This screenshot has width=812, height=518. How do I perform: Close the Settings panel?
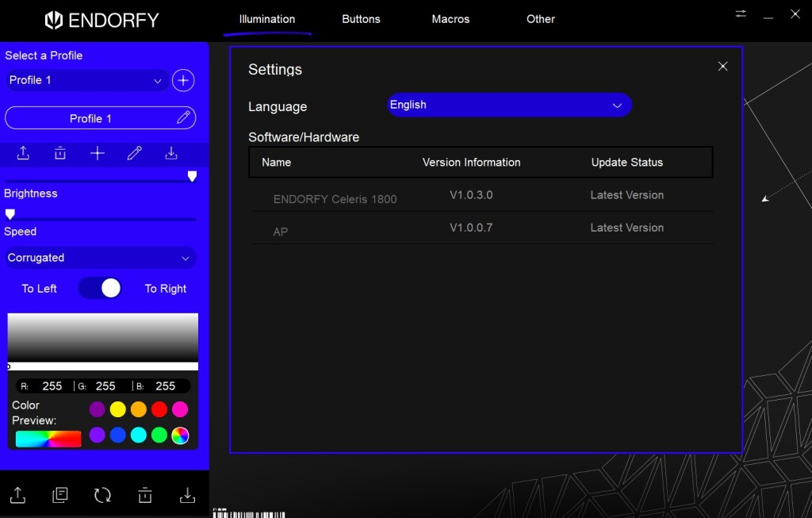click(x=722, y=67)
